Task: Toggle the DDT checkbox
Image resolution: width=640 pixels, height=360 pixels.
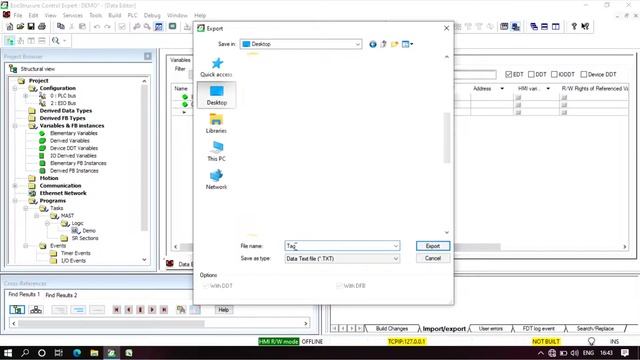Action: pos(531,74)
